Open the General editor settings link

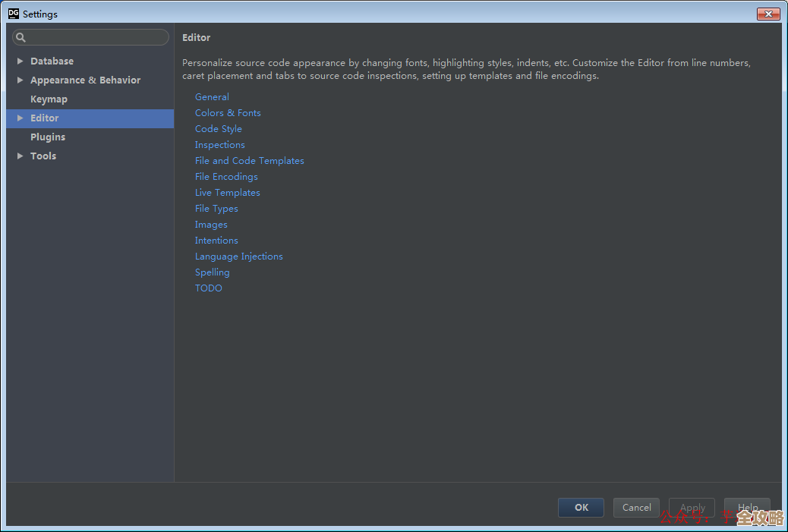click(212, 96)
